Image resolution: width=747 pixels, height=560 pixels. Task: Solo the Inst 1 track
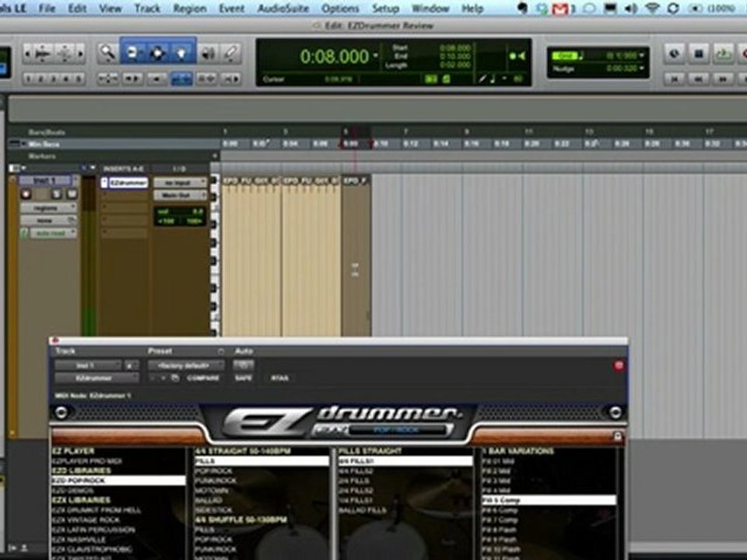[x=56, y=194]
